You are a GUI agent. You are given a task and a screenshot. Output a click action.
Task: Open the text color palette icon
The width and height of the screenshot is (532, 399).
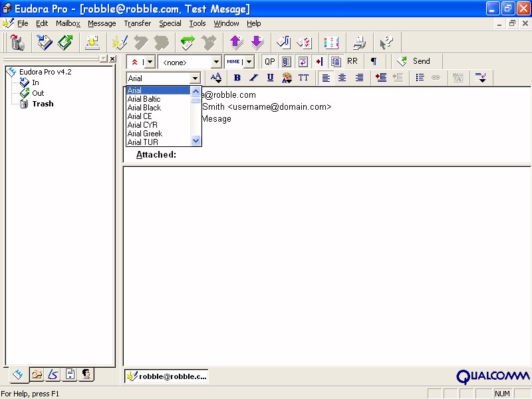(x=287, y=78)
